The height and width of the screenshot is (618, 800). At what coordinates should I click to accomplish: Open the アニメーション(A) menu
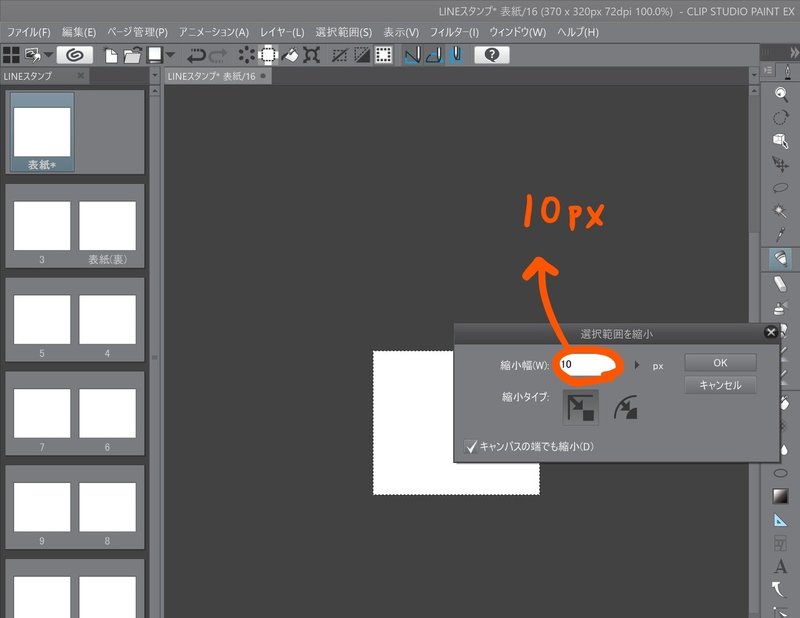pyautogui.click(x=213, y=33)
